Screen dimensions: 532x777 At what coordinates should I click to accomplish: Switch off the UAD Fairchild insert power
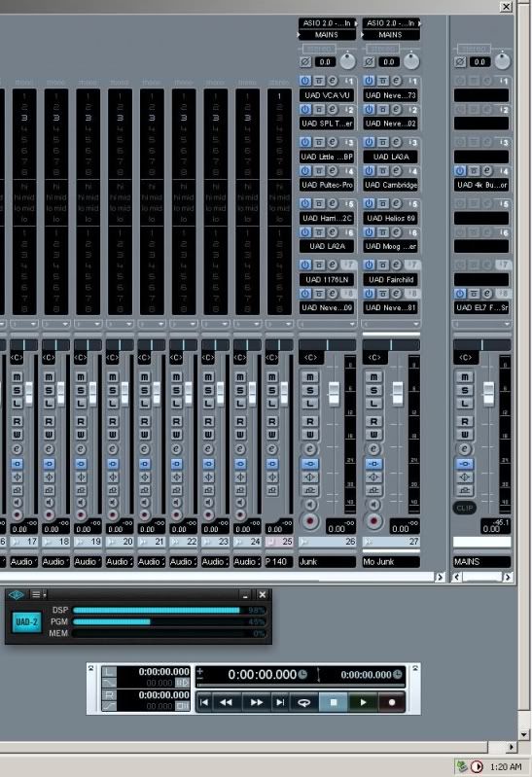click(x=370, y=265)
